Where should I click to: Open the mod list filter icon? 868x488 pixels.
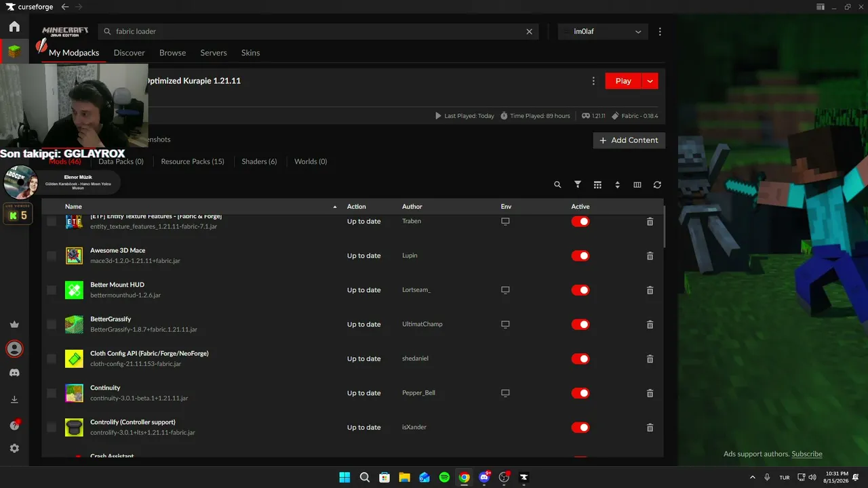click(578, 184)
